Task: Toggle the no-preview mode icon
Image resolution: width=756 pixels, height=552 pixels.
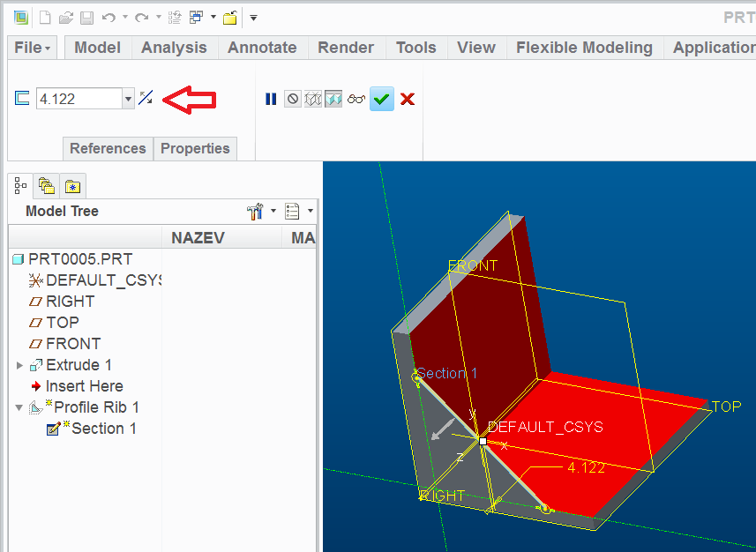Action: click(x=293, y=100)
